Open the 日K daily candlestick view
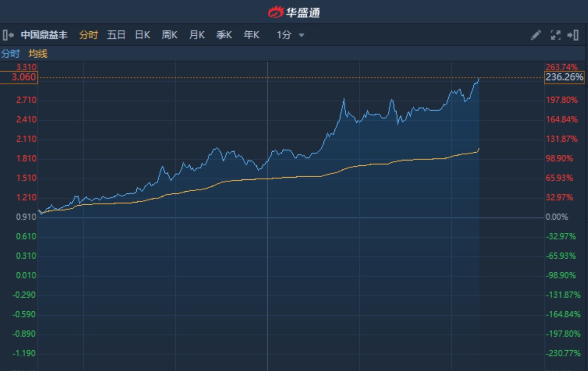The width and height of the screenshot is (588, 371). tap(142, 35)
